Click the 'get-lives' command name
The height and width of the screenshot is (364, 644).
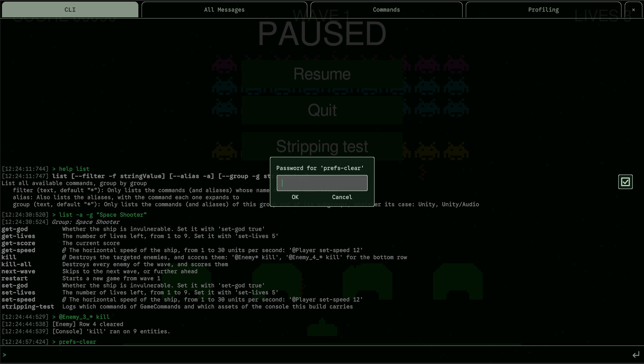coord(19,236)
